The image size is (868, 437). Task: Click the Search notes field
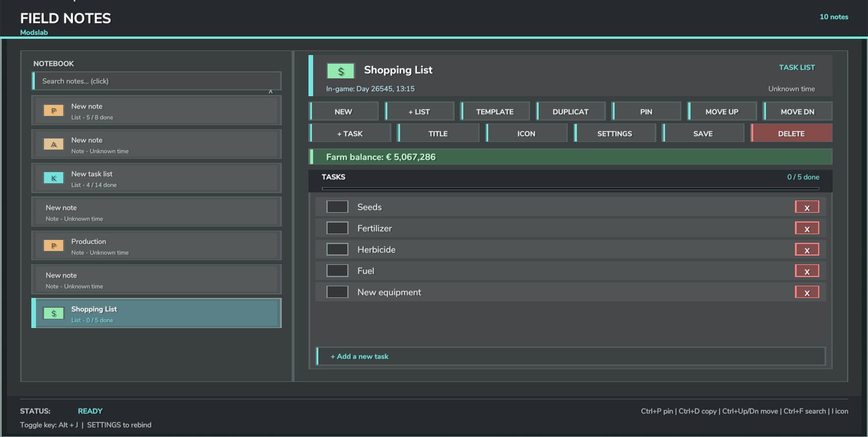(157, 81)
